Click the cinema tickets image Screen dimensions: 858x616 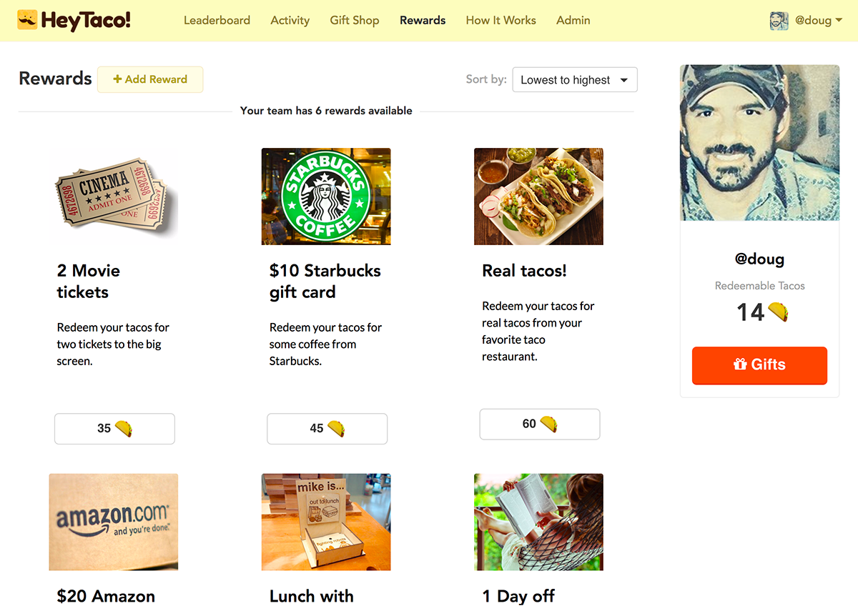pos(113,197)
